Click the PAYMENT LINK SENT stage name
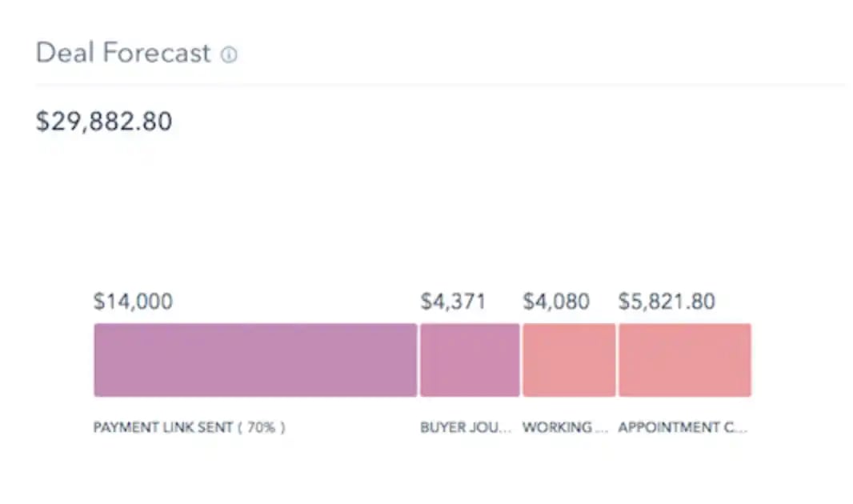853x504 pixels. (x=163, y=427)
